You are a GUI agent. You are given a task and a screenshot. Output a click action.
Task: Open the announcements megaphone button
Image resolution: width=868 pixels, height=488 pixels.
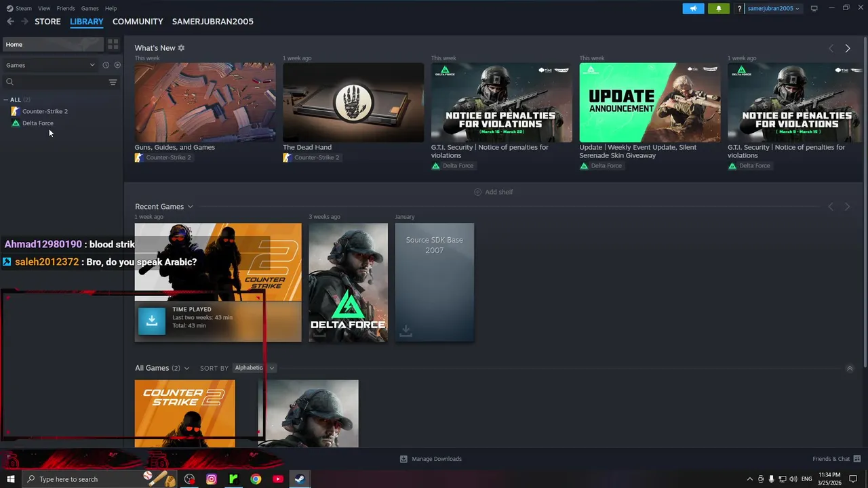coord(693,8)
